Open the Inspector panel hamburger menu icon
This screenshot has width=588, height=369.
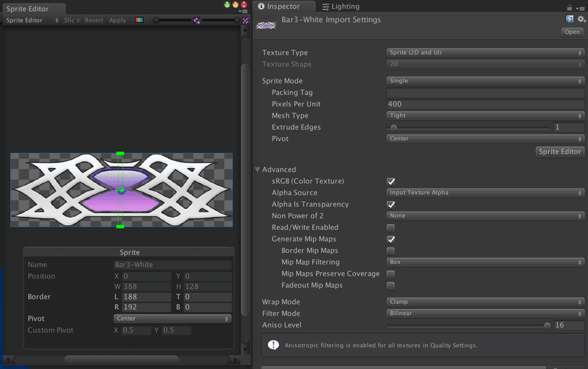click(581, 6)
